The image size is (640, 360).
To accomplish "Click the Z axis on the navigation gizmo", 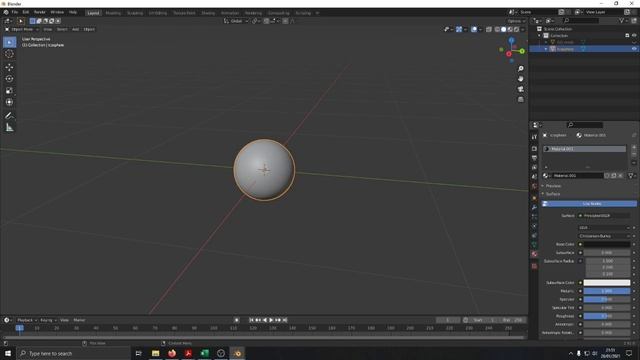I will pyautogui.click(x=511, y=41).
